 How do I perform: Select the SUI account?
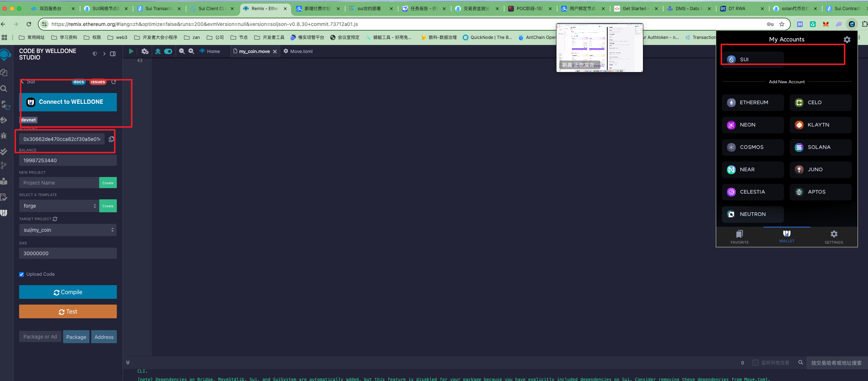[x=753, y=59]
